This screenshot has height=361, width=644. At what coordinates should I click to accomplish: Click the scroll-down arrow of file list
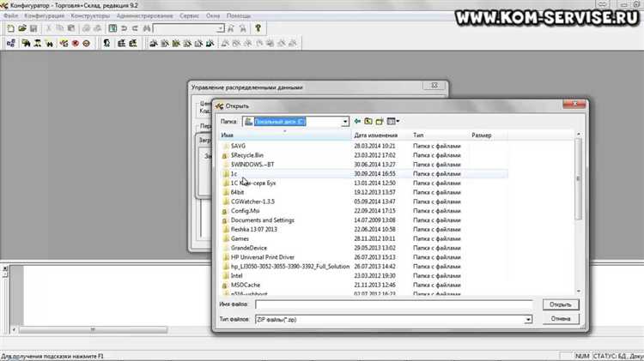(x=578, y=291)
